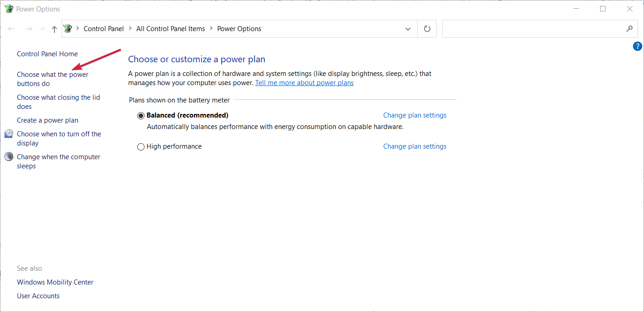The image size is (644, 312).
Task: Focus the Control Panel search box
Action: click(533, 29)
